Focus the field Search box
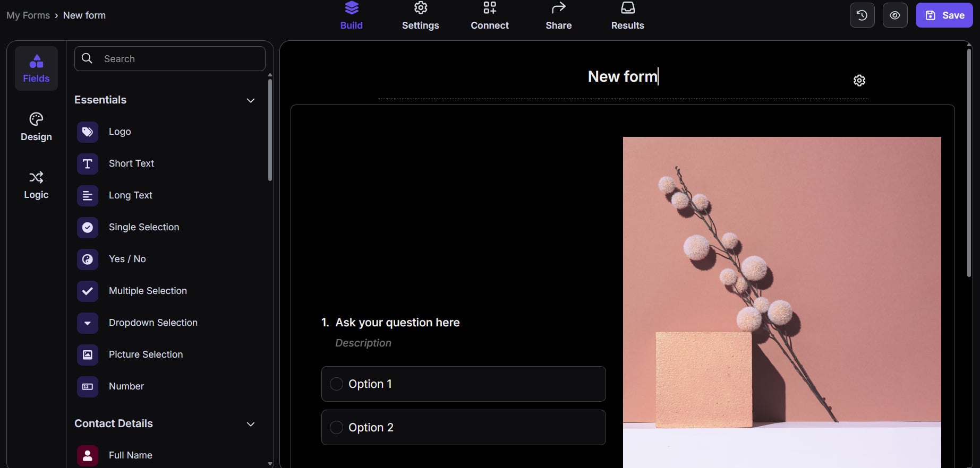Screen dimensions: 980x468 (x=170, y=58)
